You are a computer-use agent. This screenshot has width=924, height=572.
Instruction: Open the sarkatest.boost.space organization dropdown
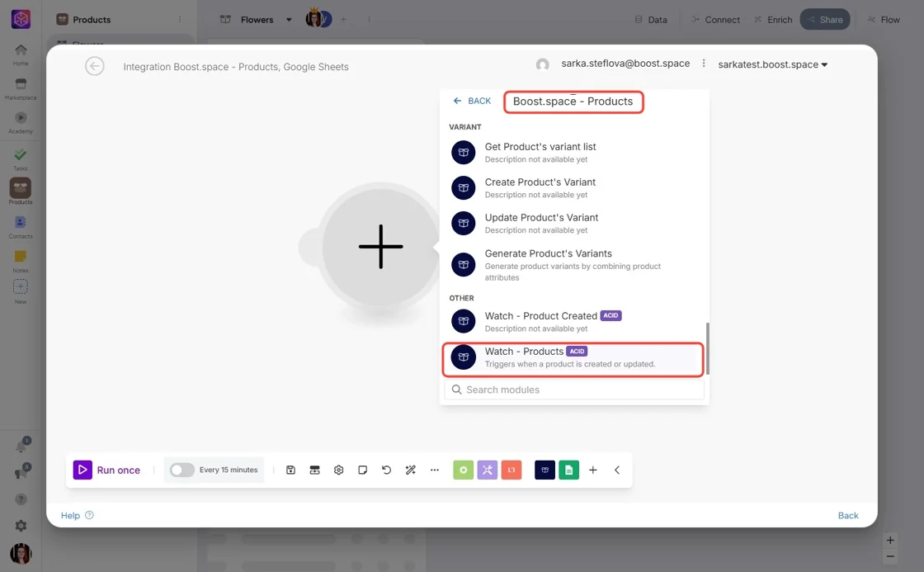[772, 64]
